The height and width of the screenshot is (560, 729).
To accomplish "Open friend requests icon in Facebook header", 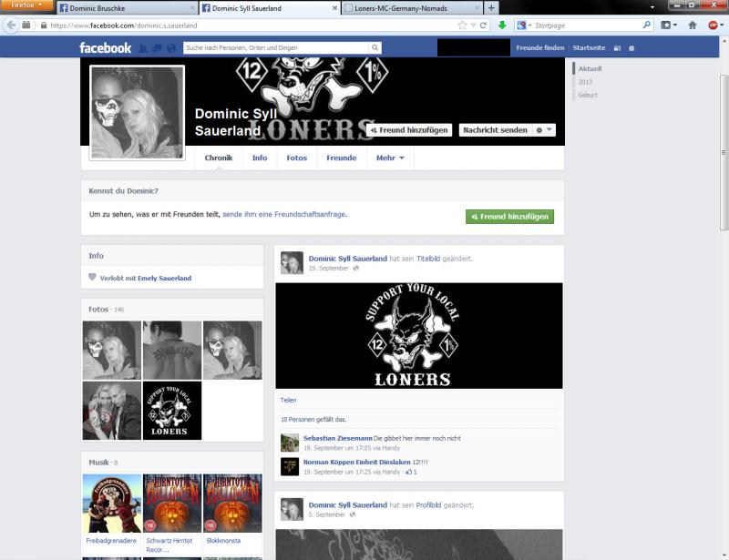I will coord(143,48).
